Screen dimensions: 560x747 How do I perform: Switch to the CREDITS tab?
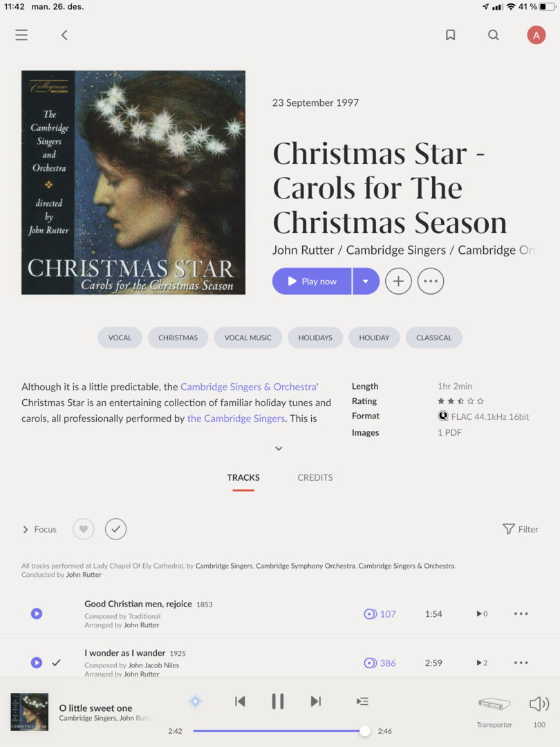coord(315,477)
